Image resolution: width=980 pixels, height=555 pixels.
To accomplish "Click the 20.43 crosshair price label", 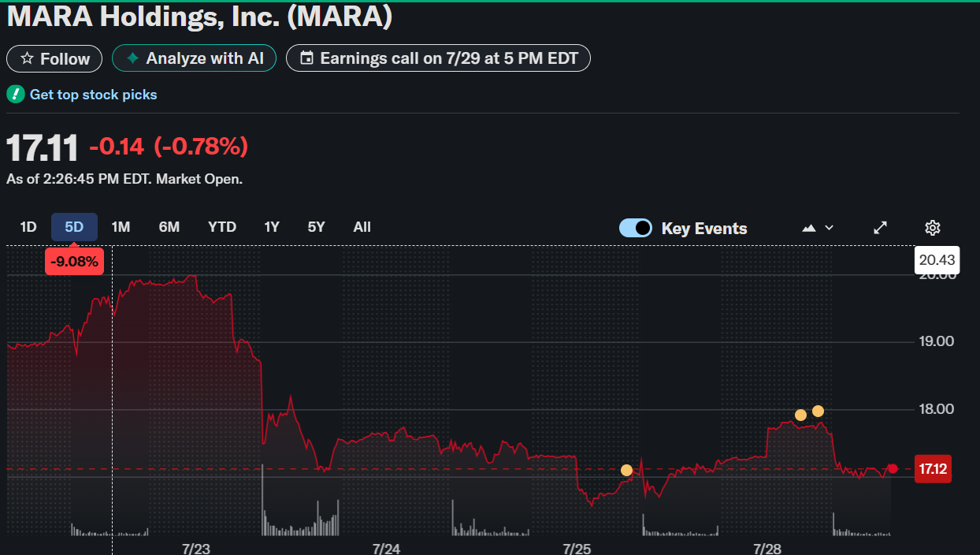I will point(937,259).
